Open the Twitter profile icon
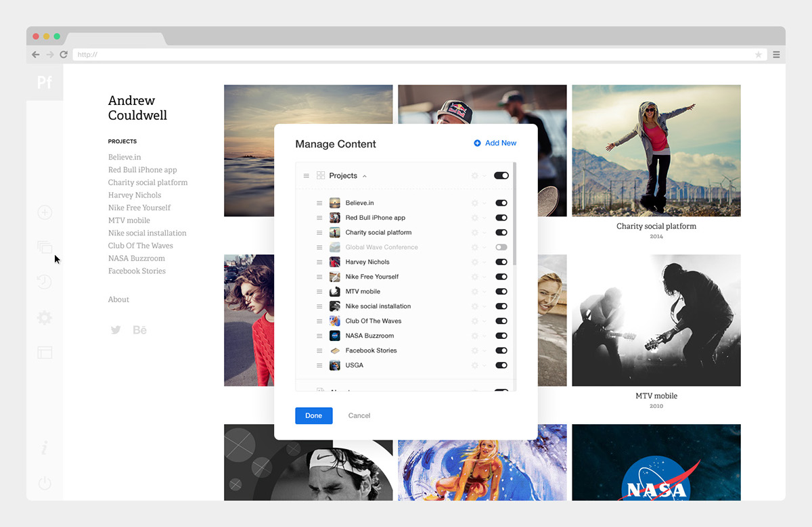This screenshot has width=812, height=527. pyautogui.click(x=116, y=330)
